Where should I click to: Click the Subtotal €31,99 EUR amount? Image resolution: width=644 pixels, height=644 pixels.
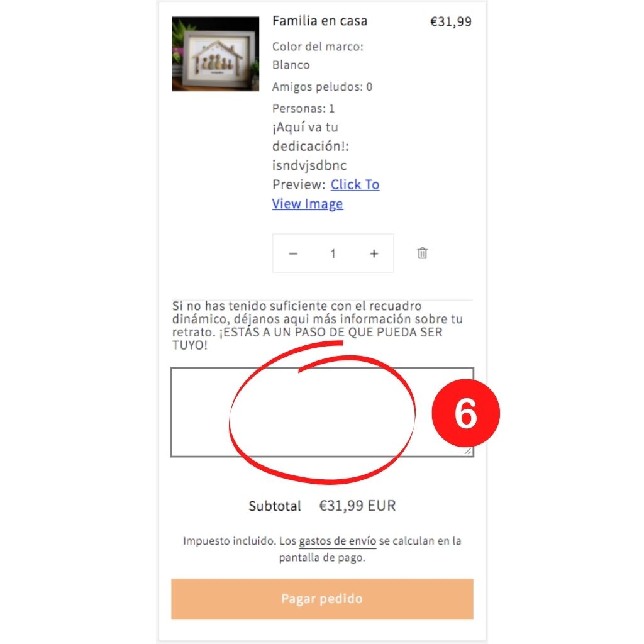pos(357,506)
